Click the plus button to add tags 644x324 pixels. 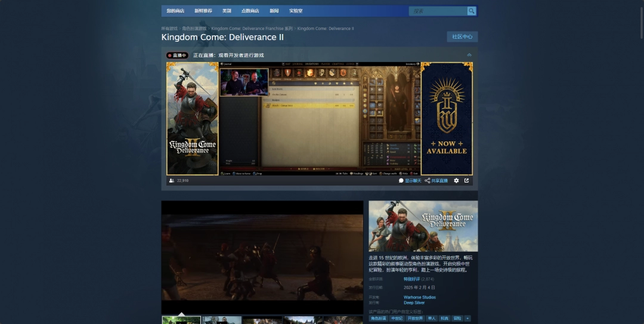(x=467, y=318)
